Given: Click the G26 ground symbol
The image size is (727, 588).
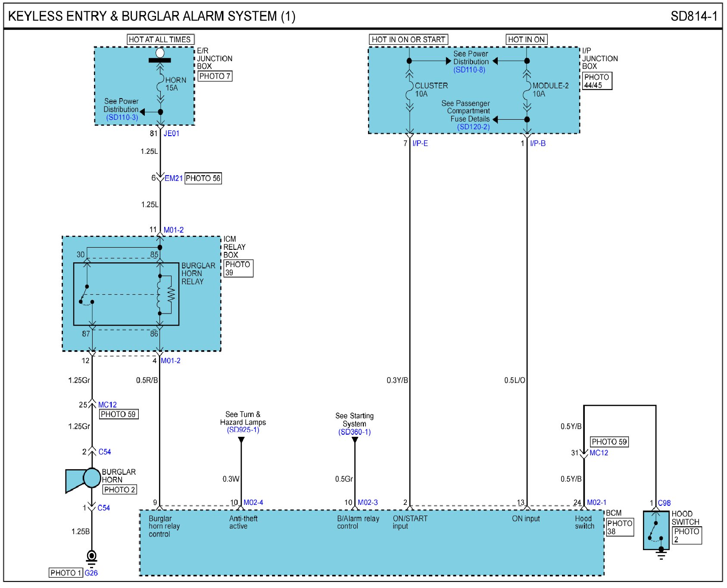Looking at the screenshot, I should (91, 557).
